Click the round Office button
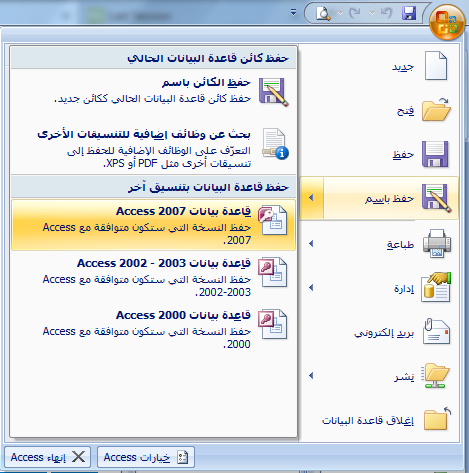The image size is (469, 473). [x=447, y=22]
